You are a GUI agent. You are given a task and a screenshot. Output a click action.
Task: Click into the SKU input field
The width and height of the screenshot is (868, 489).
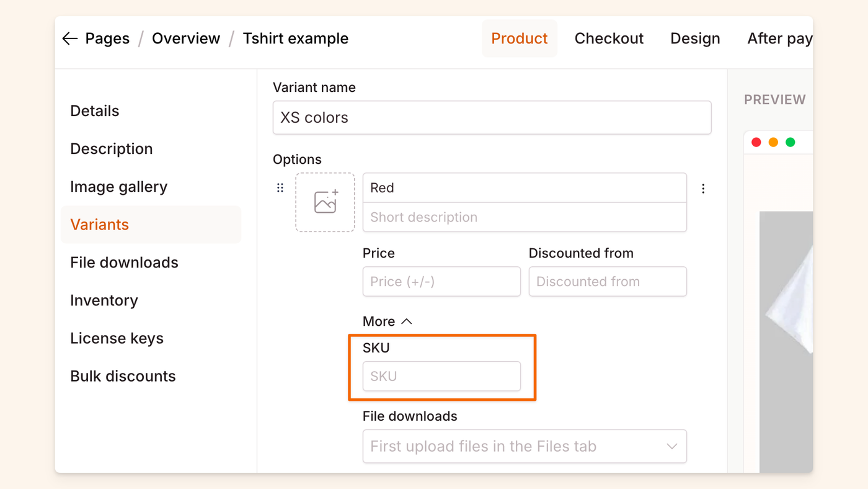coord(441,377)
